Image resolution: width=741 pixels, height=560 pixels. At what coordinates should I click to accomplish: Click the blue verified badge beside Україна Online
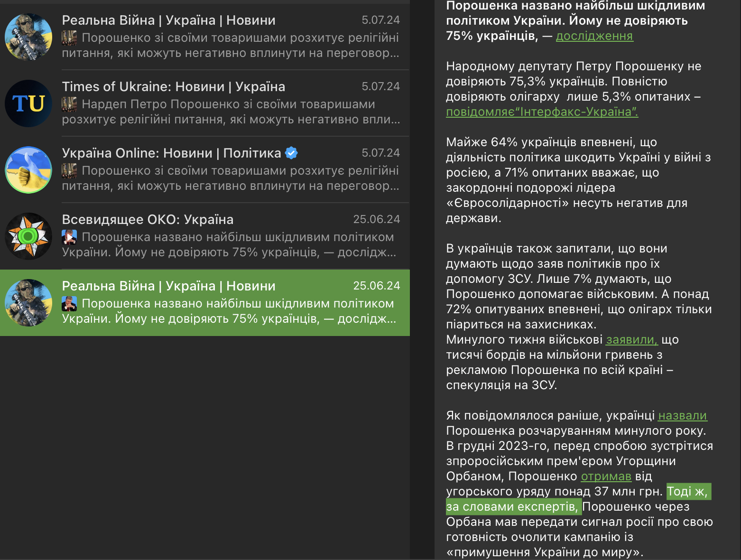click(x=291, y=153)
